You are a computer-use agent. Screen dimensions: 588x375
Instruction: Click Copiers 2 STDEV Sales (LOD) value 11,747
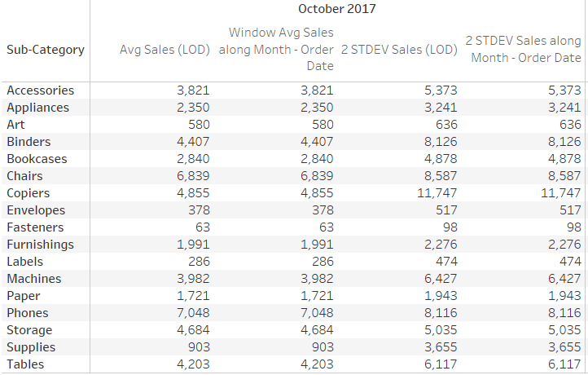437,193
